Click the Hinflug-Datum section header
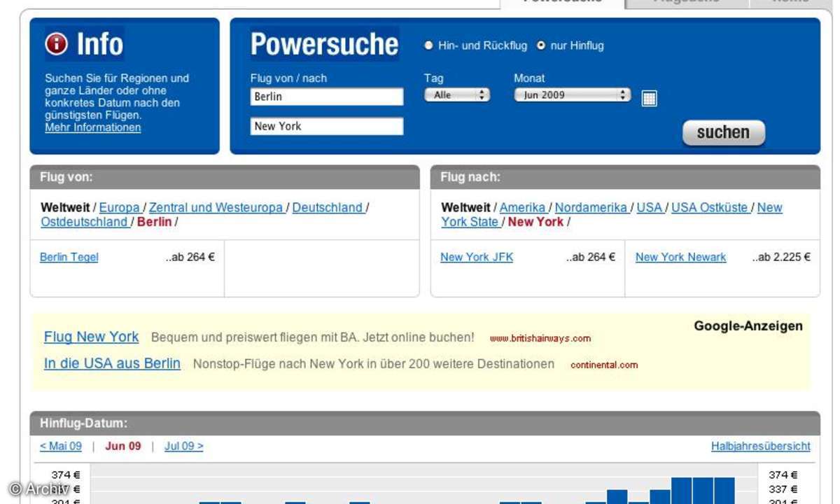The image size is (840, 504). tap(425, 423)
